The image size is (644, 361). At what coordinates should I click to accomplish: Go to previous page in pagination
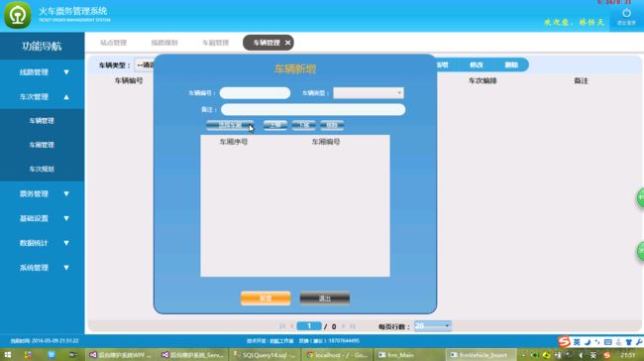click(292, 326)
